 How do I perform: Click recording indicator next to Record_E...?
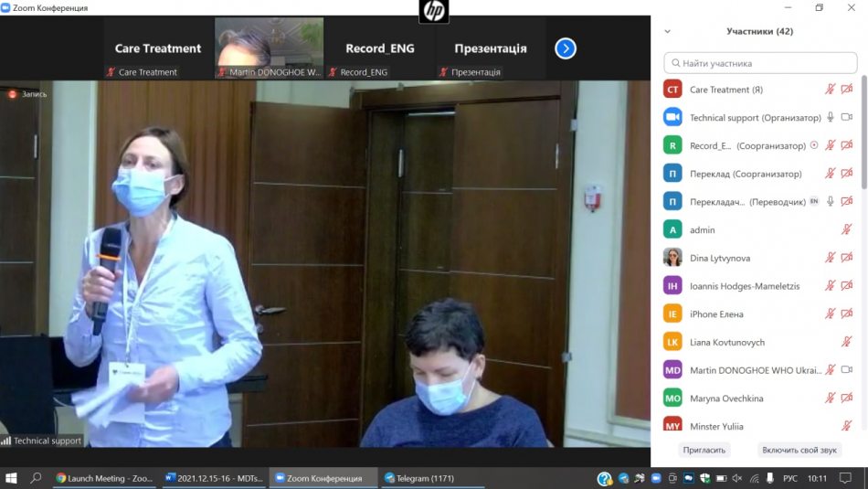814,145
